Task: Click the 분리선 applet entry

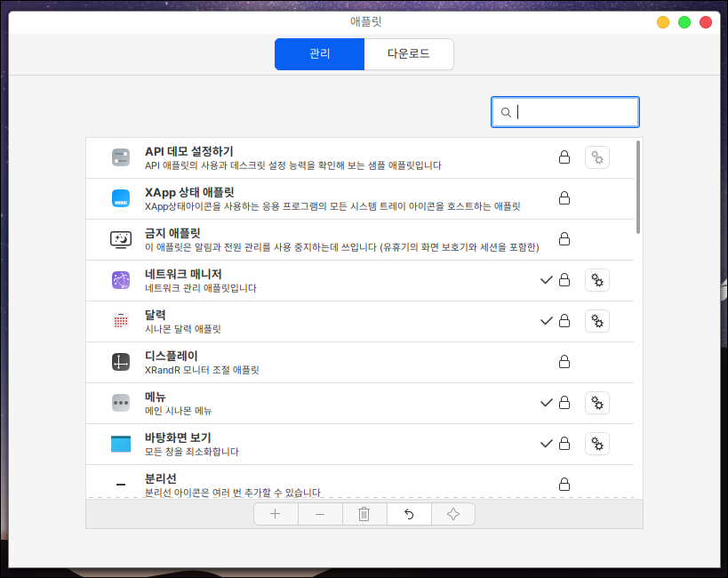Action: [338, 483]
